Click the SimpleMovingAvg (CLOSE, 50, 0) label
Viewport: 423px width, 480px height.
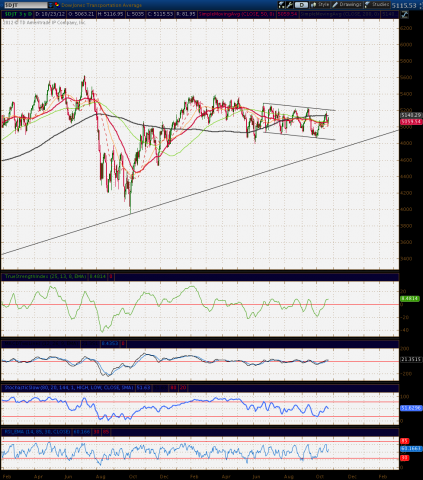[237, 14]
